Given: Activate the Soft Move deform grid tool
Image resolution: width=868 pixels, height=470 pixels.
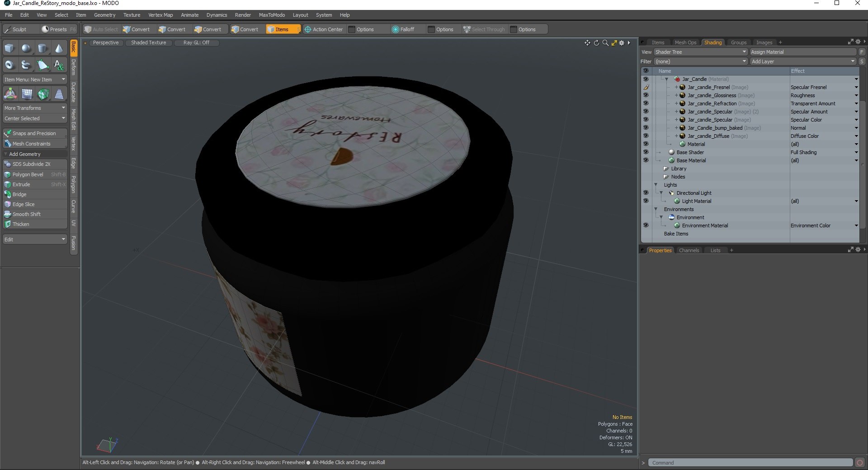Looking at the screenshot, I should tap(27, 94).
